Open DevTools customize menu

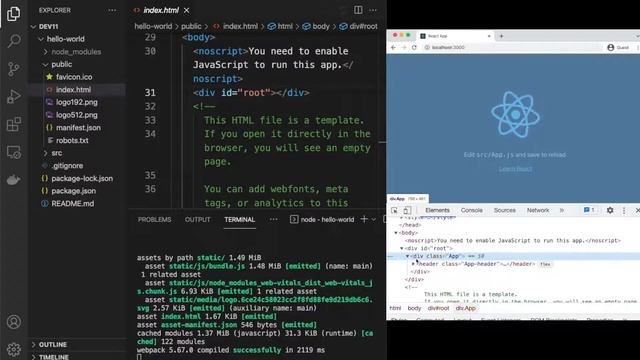624,210
